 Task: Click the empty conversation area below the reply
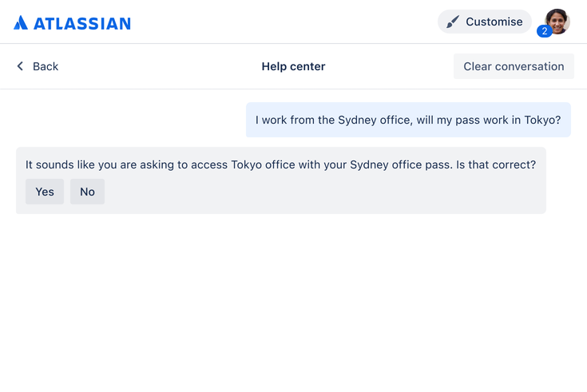click(x=294, y=299)
